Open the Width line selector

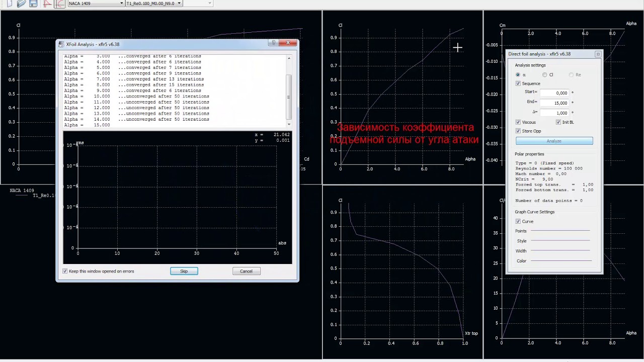pos(560,250)
